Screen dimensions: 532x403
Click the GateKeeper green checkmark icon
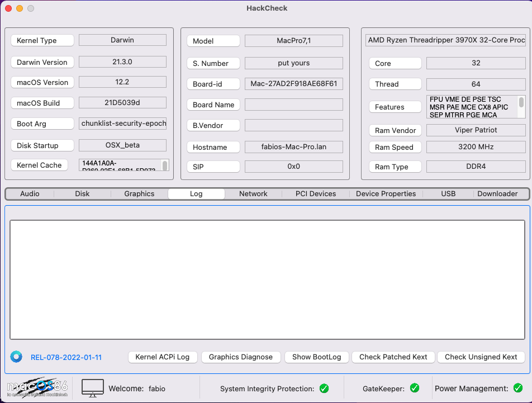tap(415, 388)
